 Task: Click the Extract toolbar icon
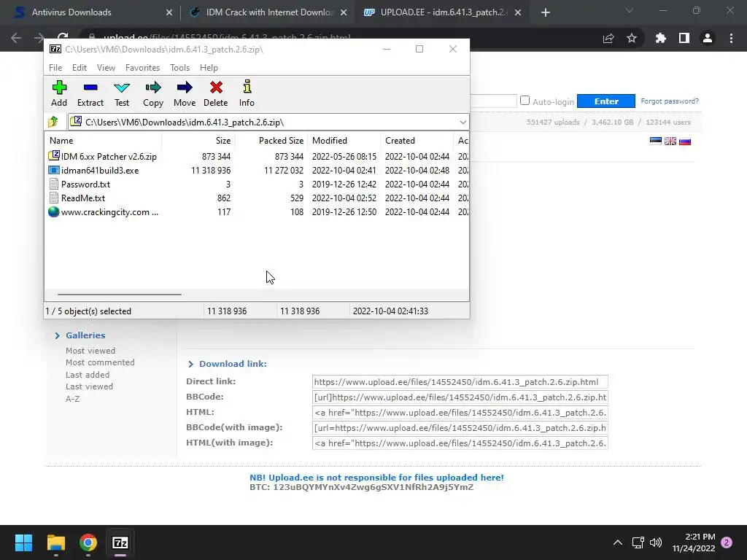point(90,93)
